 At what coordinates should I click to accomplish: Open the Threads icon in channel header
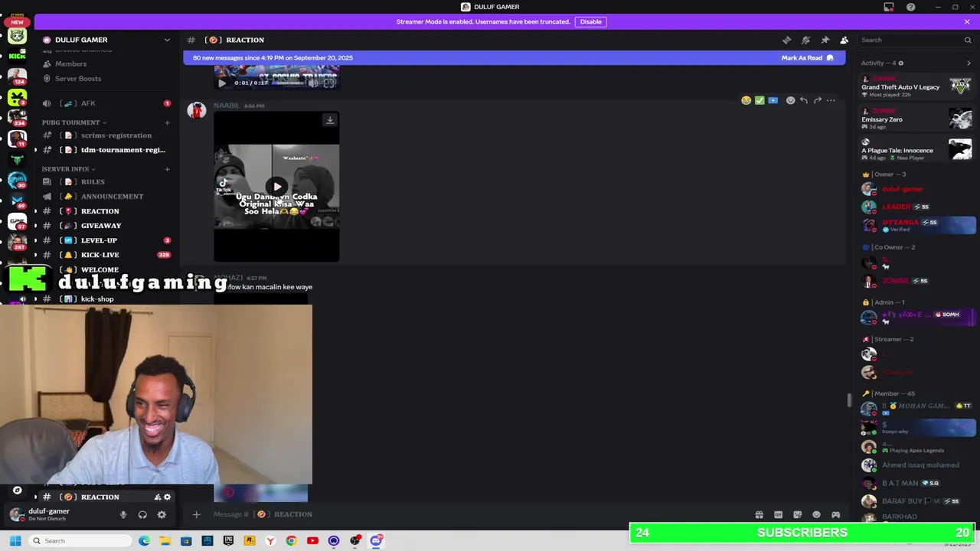pos(786,40)
